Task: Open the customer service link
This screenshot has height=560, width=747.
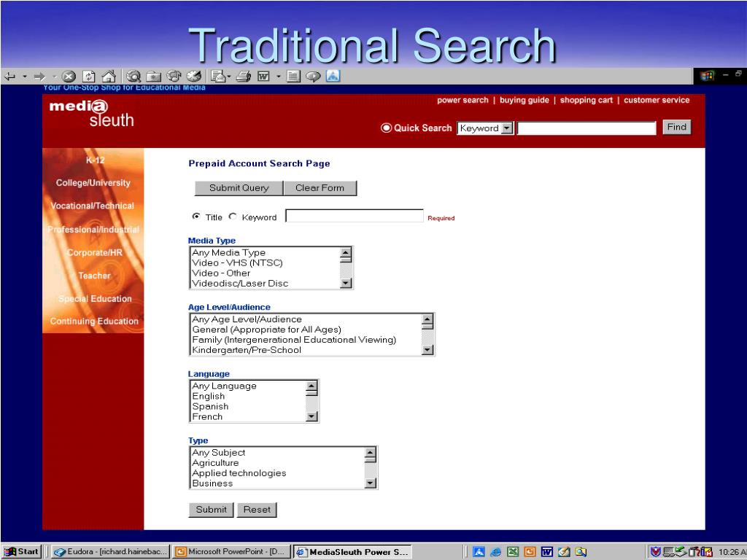Action: [x=657, y=100]
